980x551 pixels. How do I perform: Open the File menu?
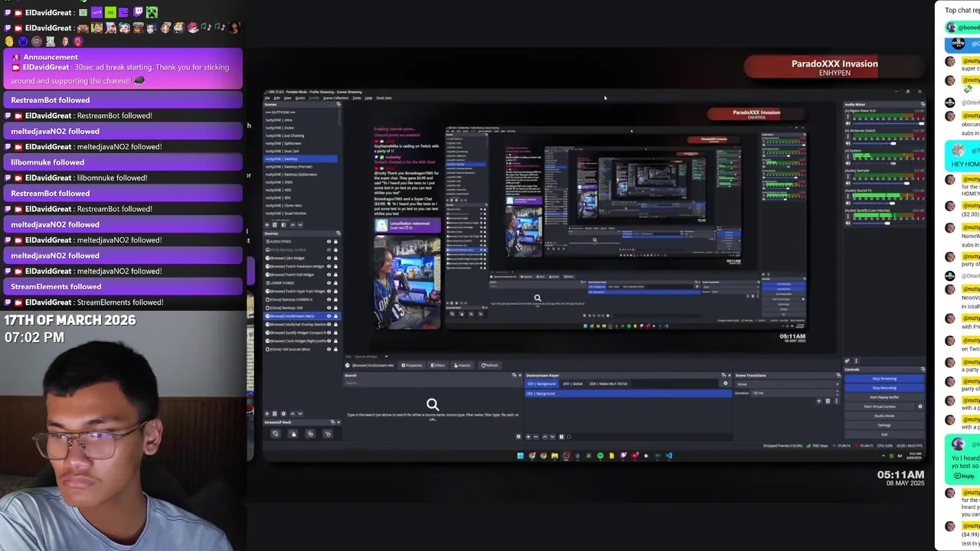coord(267,98)
